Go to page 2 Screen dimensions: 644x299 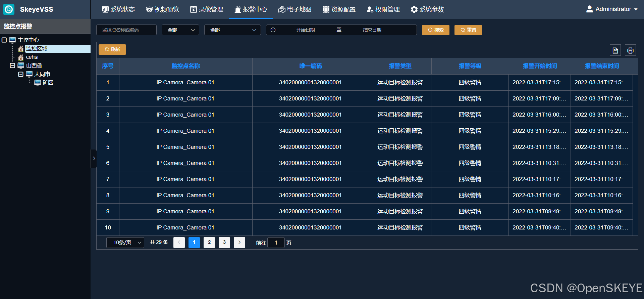point(209,242)
